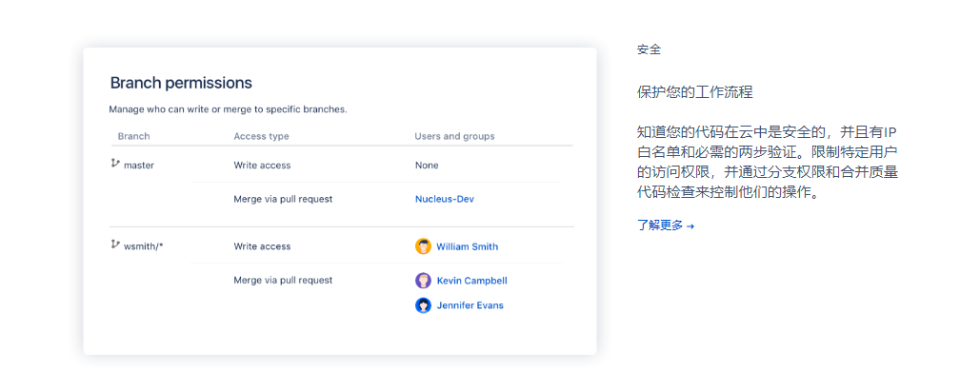The width and height of the screenshot is (980, 392).
Task: Click Merge via pull request for master
Action: 283,199
